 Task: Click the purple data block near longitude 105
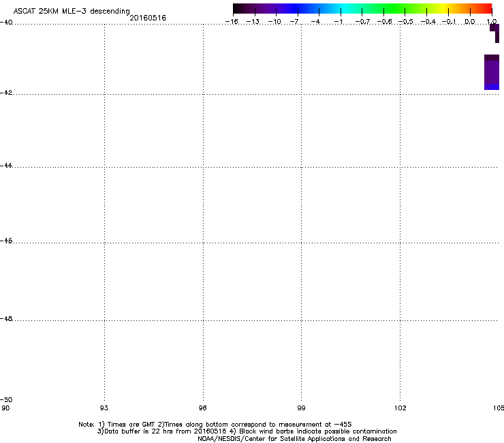click(492, 72)
